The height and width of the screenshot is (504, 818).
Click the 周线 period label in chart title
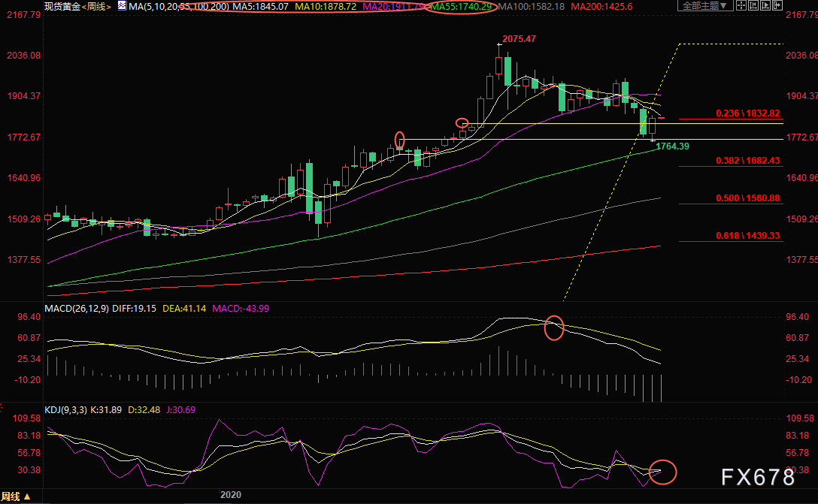[96, 7]
